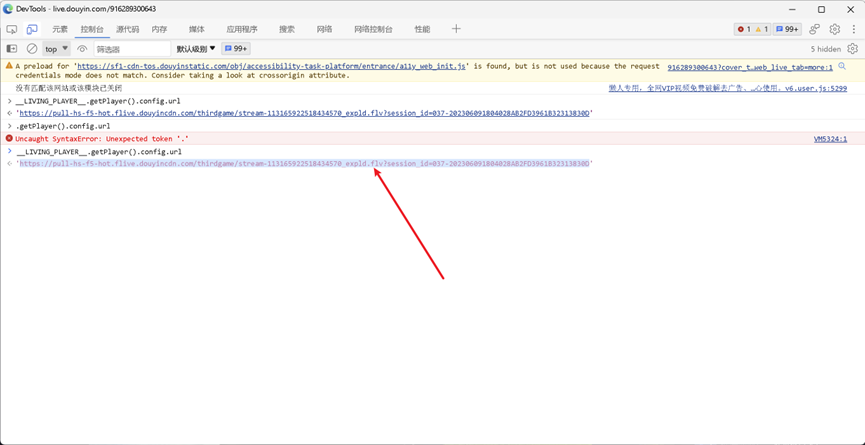
Task: Switch to the 元素 tab
Action: (60, 30)
